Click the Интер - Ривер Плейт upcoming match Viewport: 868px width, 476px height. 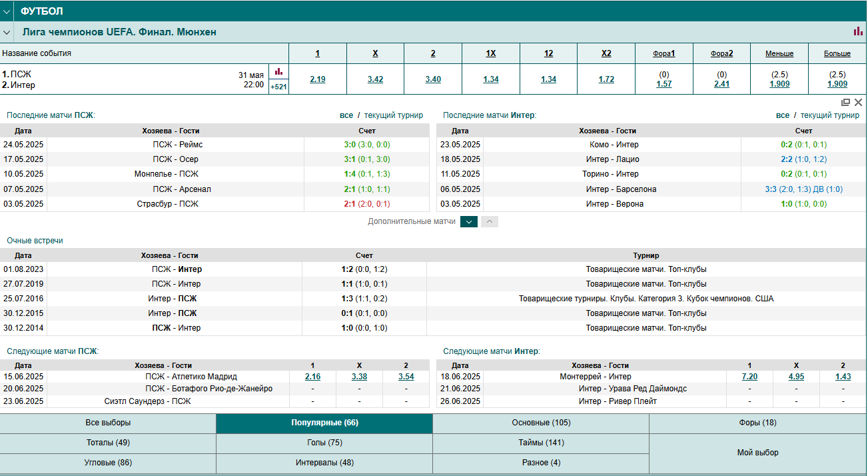pyautogui.click(x=651, y=401)
